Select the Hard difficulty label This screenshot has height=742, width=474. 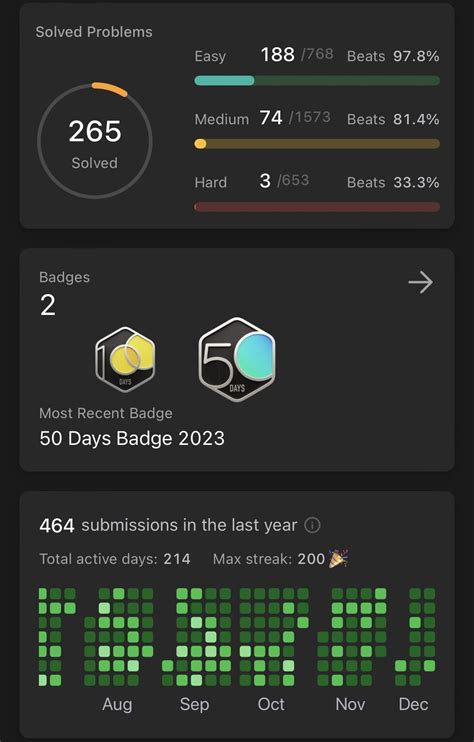[x=211, y=182]
